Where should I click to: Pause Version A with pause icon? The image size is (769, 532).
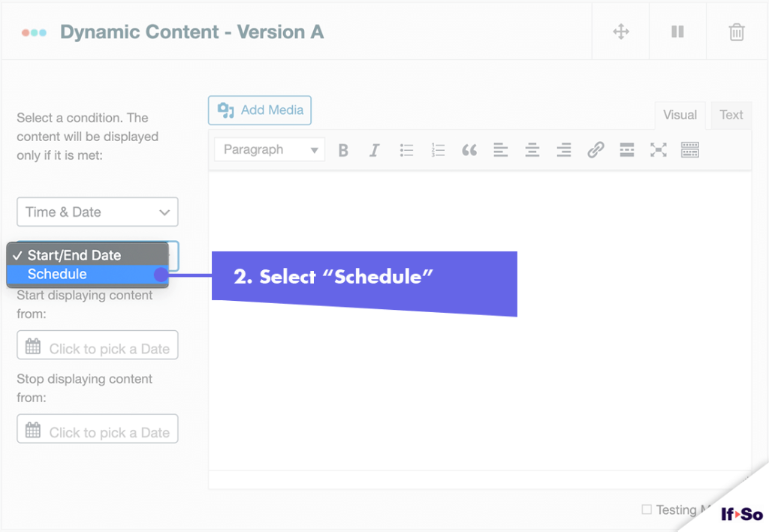point(678,32)
